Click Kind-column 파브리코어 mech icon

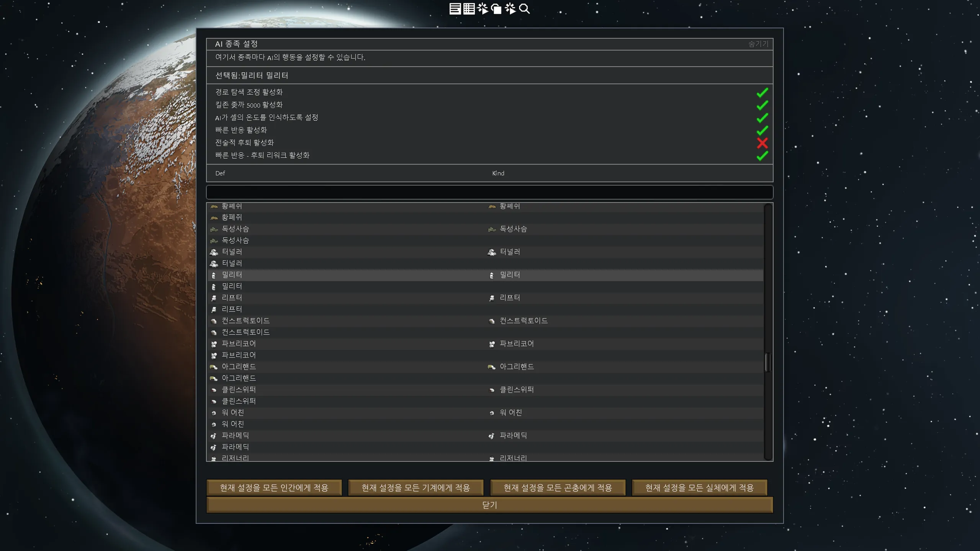[492, 344]
